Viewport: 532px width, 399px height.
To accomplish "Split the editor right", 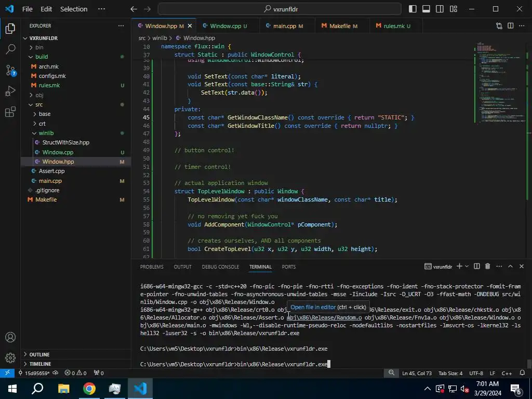I will [510, 26].
